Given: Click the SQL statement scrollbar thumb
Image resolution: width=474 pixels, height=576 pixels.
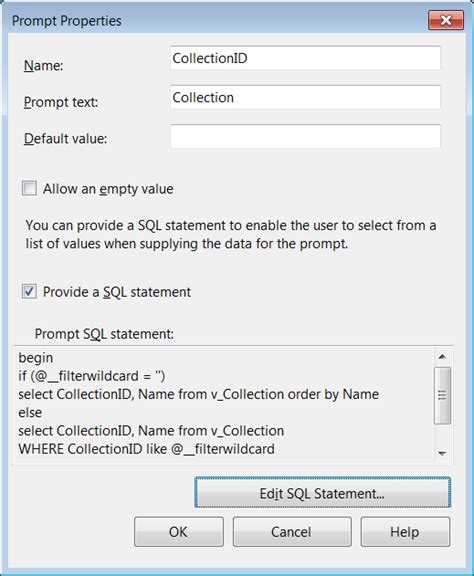Looking at the screenshot, I should (x=442, y=395).
